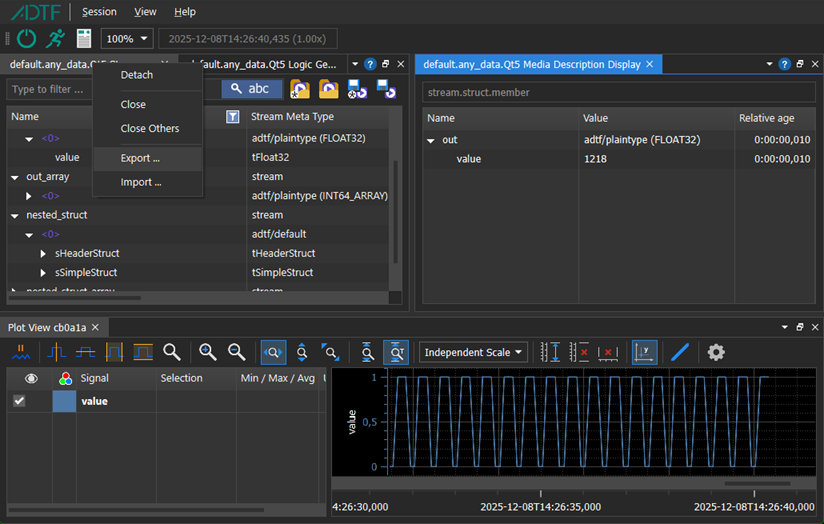Image resolution: width=824 pixels, height=524 pixels.
Task: Collapse the out node in Media Description
Action: (431, 140)
